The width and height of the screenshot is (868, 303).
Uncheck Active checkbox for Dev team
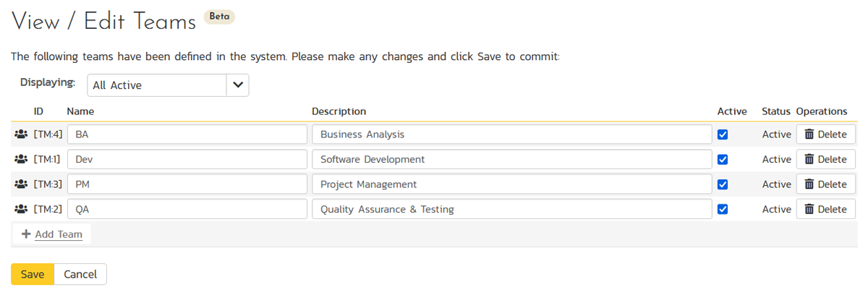[x=722, y=159]
